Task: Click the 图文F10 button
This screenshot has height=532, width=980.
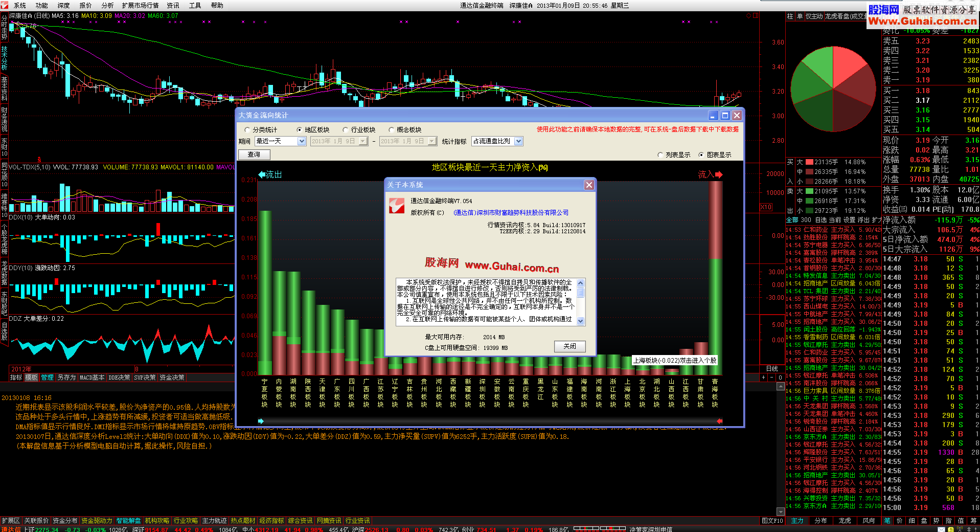Action: coord(772,521)
